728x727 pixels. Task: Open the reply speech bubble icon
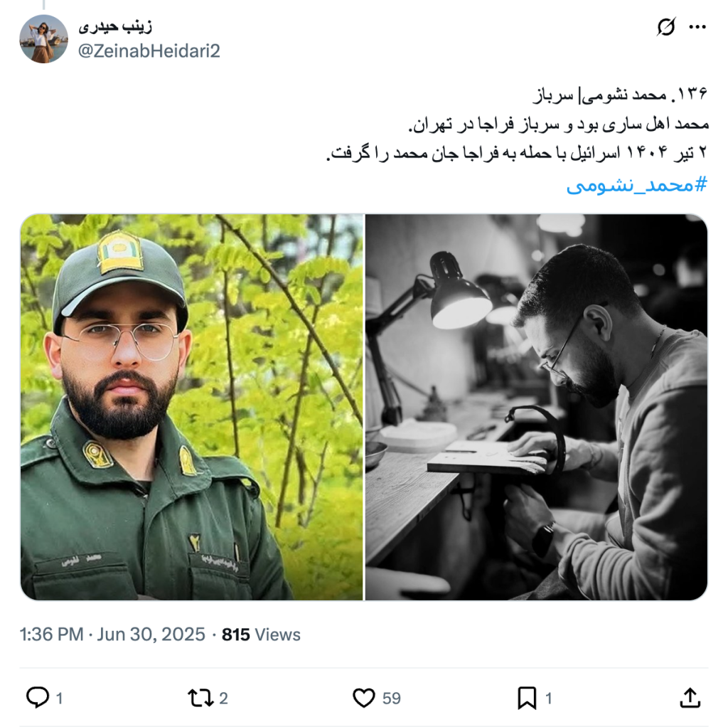point(38,697)
